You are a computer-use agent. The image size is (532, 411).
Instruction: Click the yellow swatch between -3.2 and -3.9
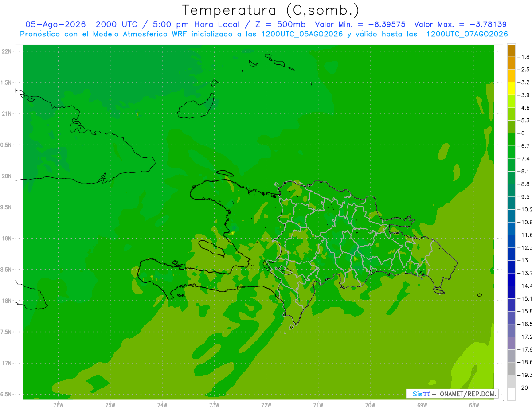point(511,89)
